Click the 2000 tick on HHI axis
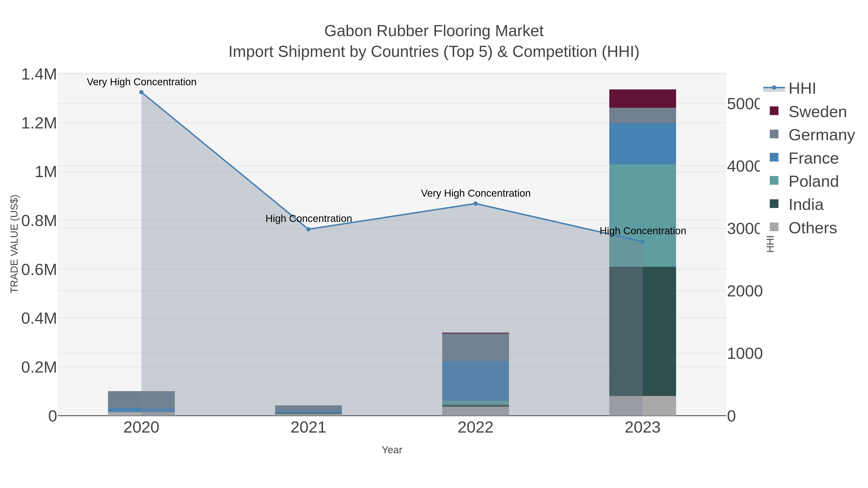Image resolution: width=868 pixels, height=488 pixels. tap(745, 291)
